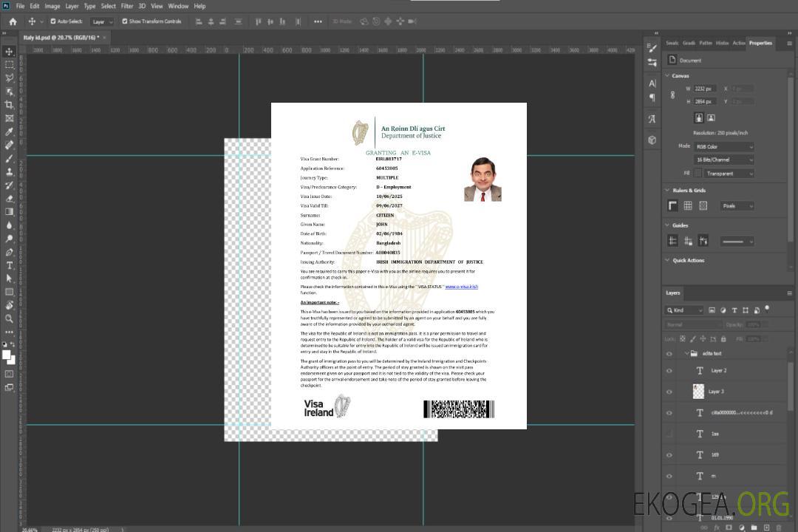Toggle the Auto-Select checkbox
Viewport: 798px width, 532px height.
(53, 21)
